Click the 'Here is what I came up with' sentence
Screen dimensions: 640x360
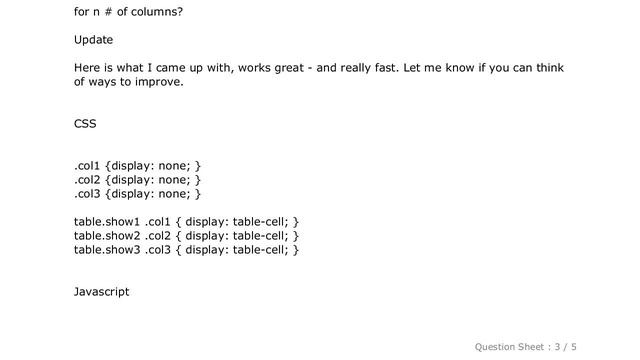tap(153, 68)
